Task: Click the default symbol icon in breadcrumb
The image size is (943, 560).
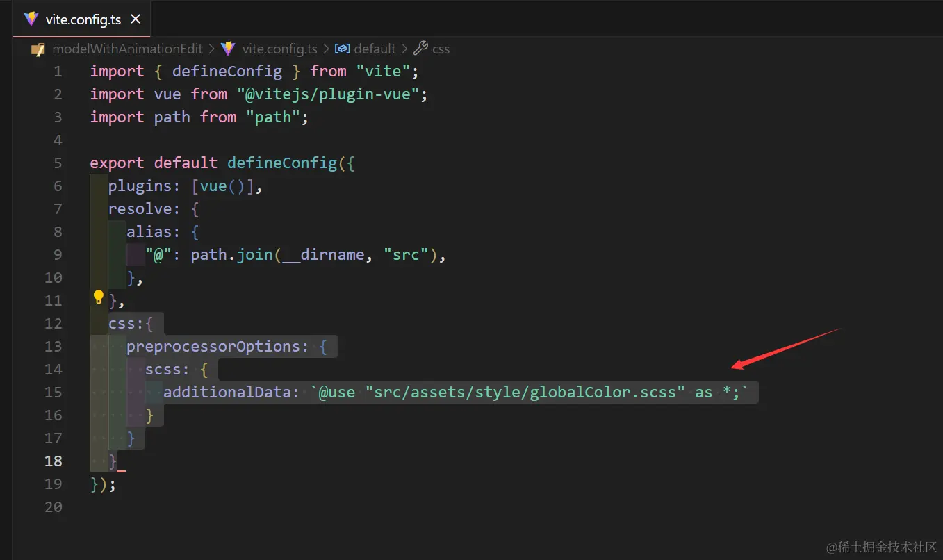Action: tap(342, 49)
